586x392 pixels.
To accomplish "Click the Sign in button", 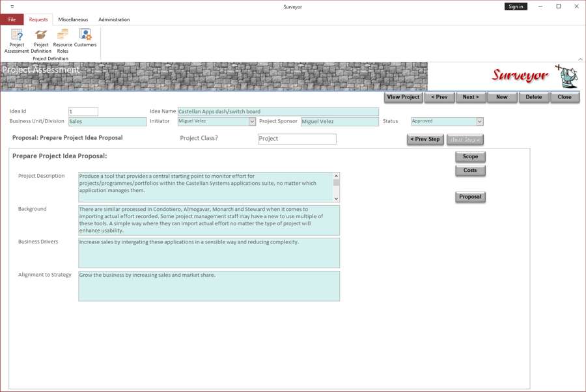I will 516,7.
